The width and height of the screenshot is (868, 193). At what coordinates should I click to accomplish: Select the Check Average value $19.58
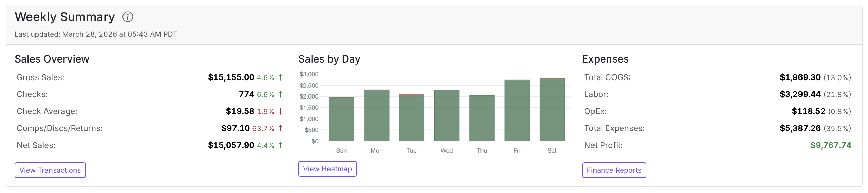[240, 111]
